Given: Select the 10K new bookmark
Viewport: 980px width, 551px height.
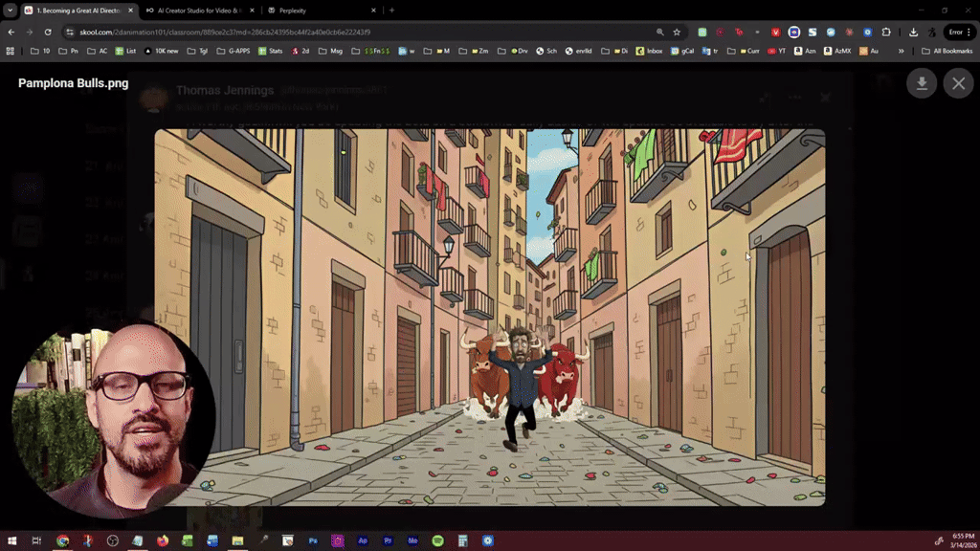Looking at the screenshot, I should point(161,51).
